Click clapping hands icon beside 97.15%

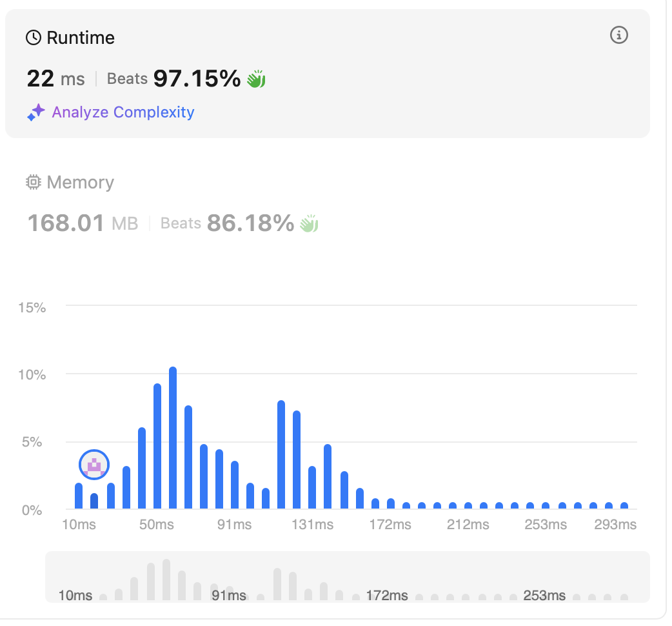click(257, 79)
